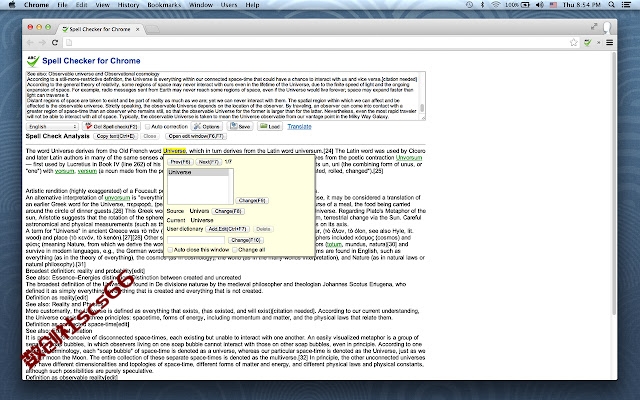The width and height of the screenshot is (640, 400).
Task: Reload the current page
Action: click(x=55, y=42)
